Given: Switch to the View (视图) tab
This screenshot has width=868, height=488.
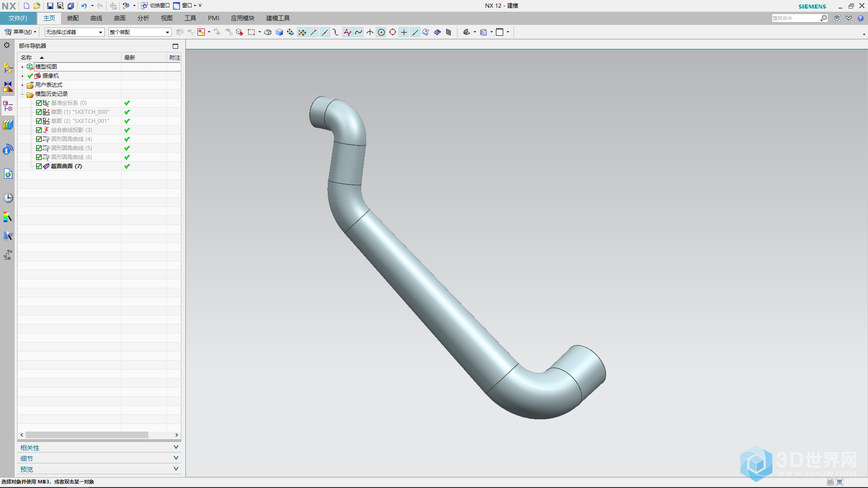Looking at the screenshot, I should point(167,18).
